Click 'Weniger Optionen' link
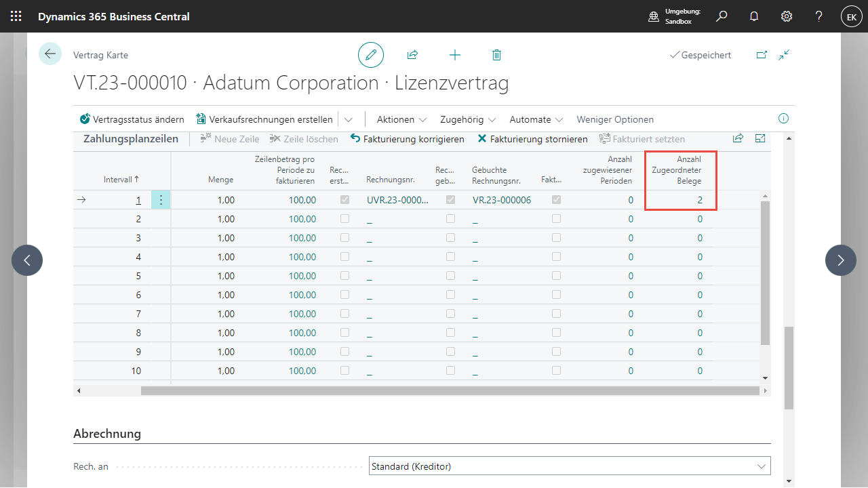 tap(615, 119)
